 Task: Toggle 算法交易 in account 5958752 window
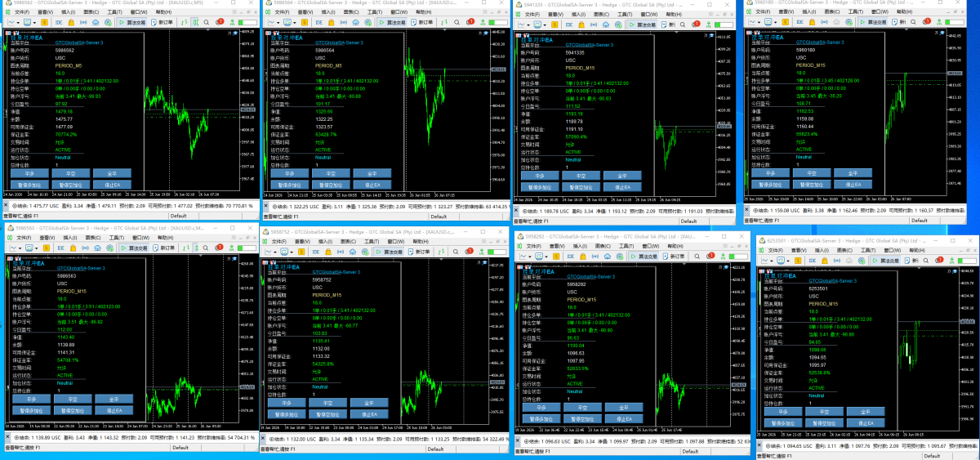pos(389,252)
